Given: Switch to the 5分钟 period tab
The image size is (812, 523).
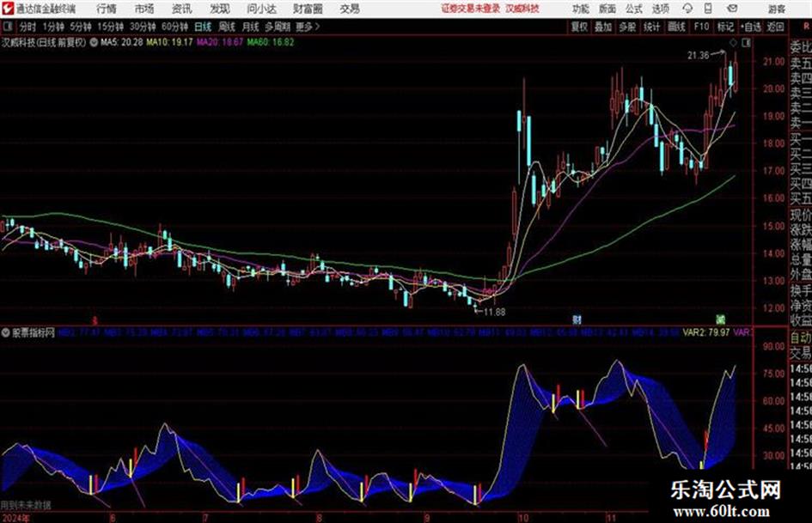Looking at the screenshot, I should click(81, 27).
